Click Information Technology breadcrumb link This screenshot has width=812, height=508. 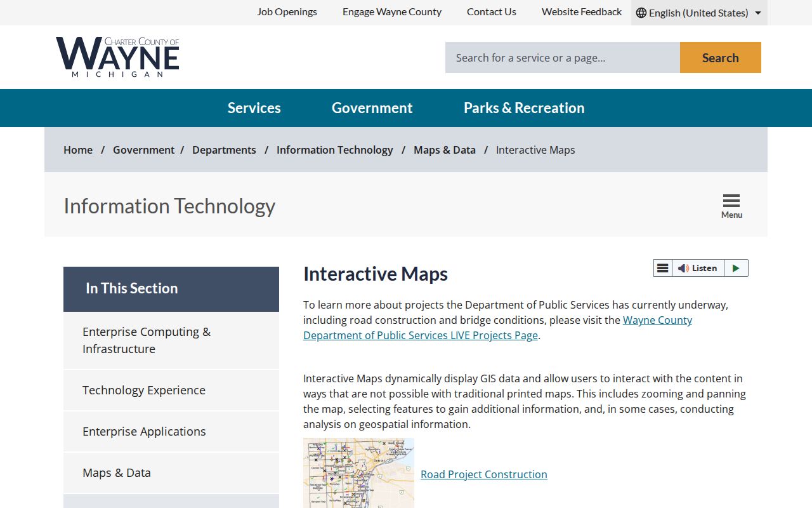coord(335,150)
